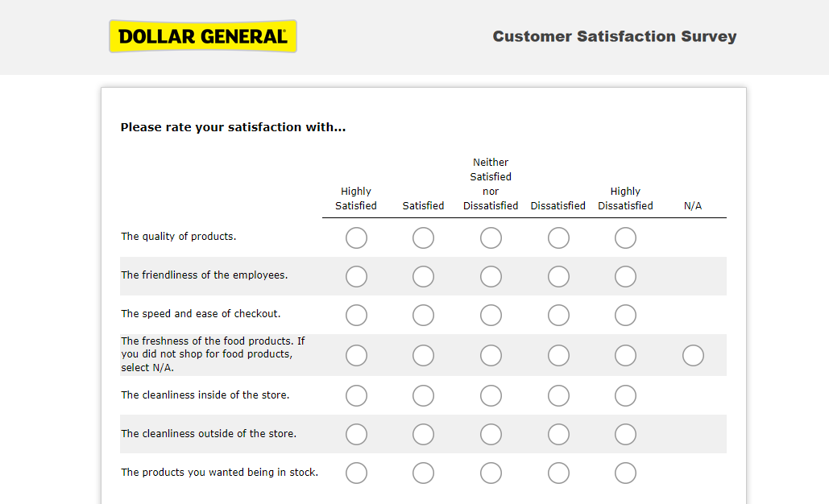Select Highly Satisfied for quality of products

(356, 238)
